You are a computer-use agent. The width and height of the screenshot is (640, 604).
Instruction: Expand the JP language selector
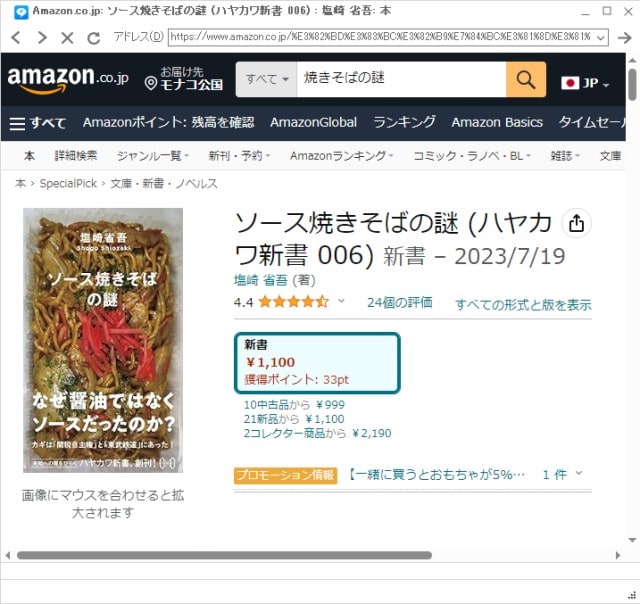click(x=585, y=83)
